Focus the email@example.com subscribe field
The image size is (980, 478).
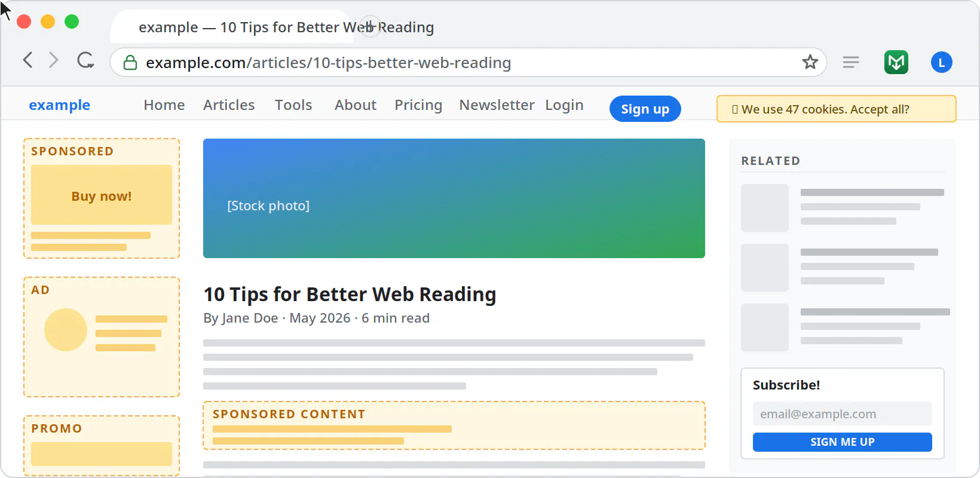[843, 413]
